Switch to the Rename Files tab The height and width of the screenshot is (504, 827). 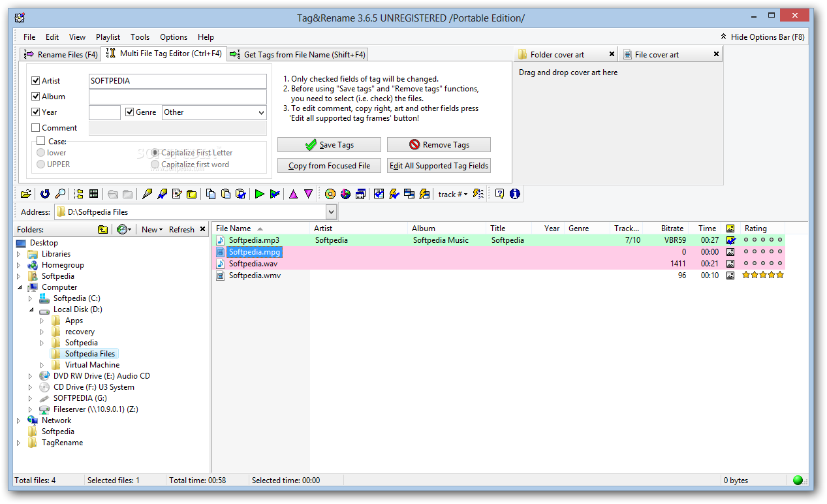tap(60, 54)
